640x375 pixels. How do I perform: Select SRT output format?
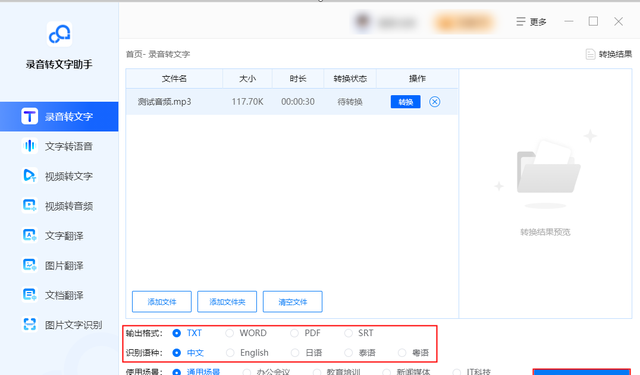359,333
